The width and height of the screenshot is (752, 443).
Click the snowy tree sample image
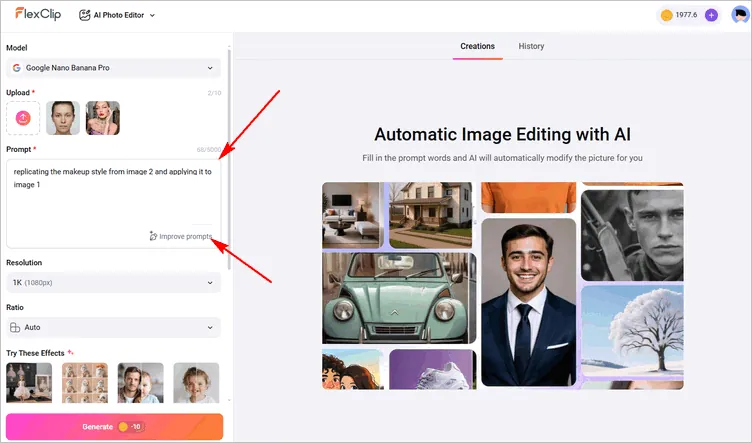coord(632,331)
